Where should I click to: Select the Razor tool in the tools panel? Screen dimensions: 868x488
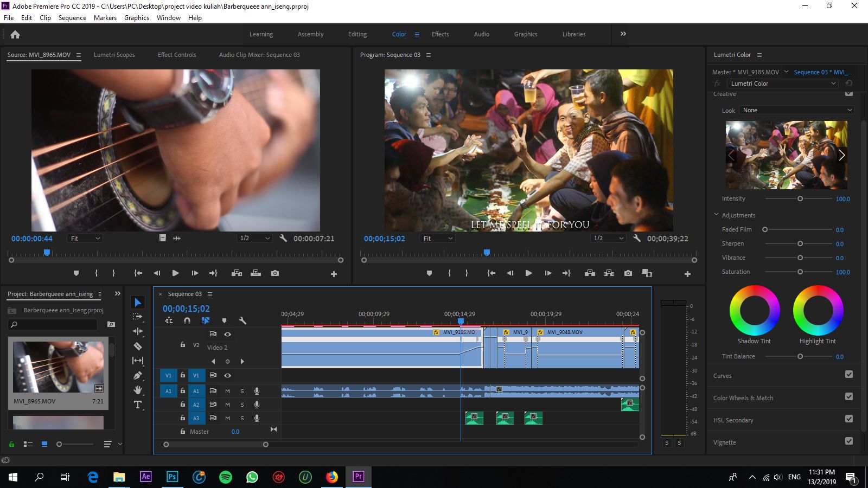138,346
